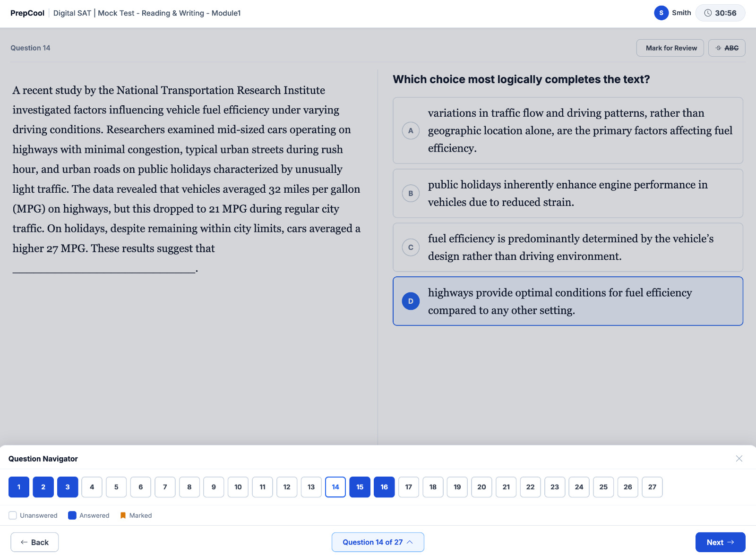Select question 20 in the navigator
Viewport: 756px width, 555px height.
point(481,487)
